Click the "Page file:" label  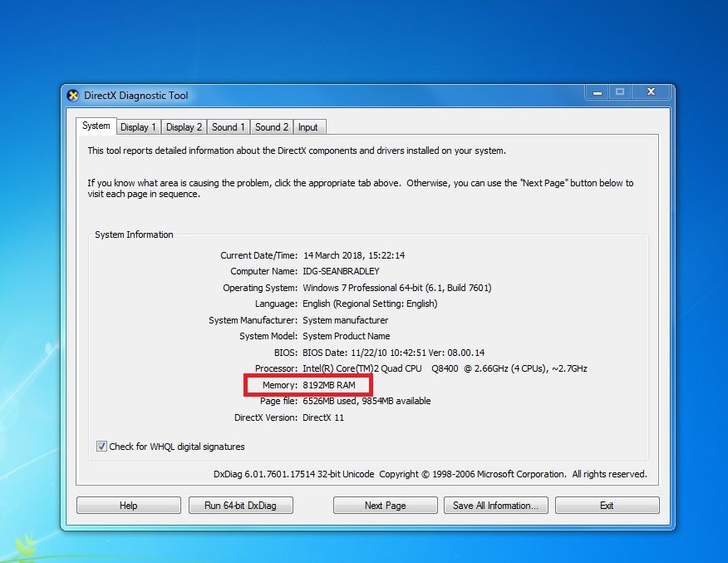(x=278, y=401)
